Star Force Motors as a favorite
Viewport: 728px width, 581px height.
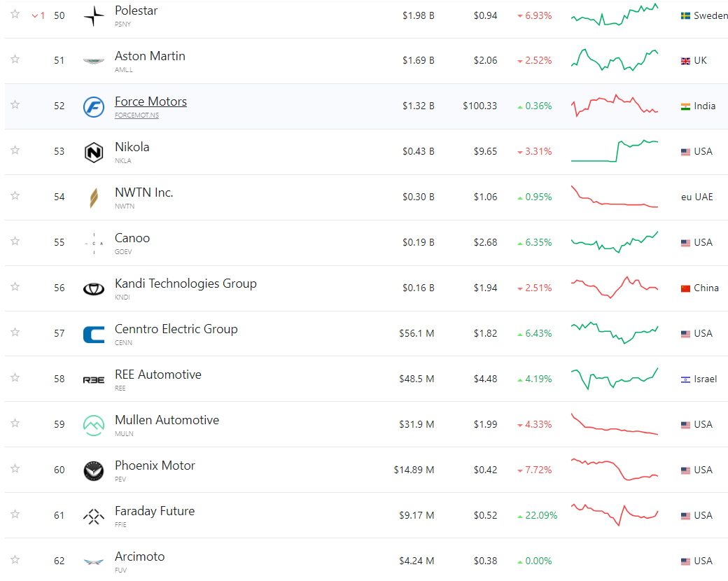(15, 104)
